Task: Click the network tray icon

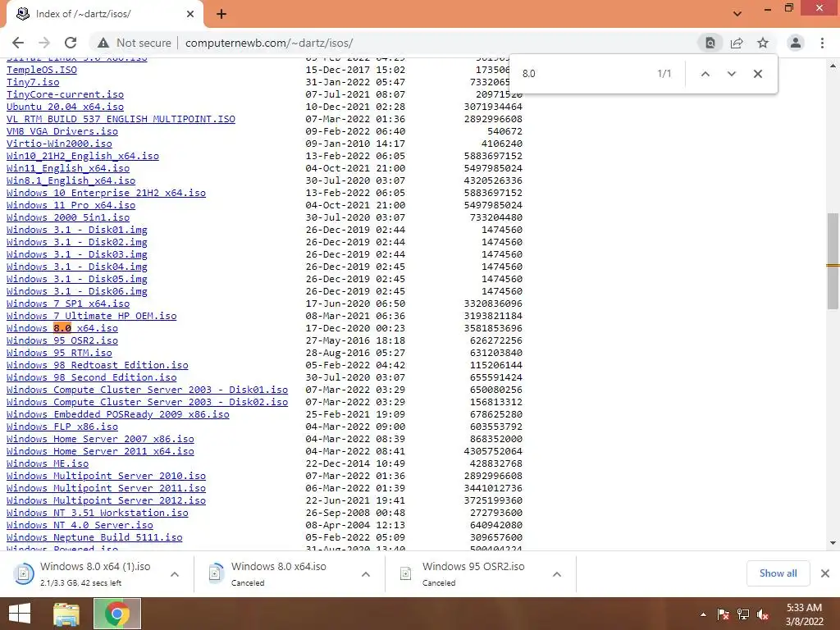Action: 743,614
